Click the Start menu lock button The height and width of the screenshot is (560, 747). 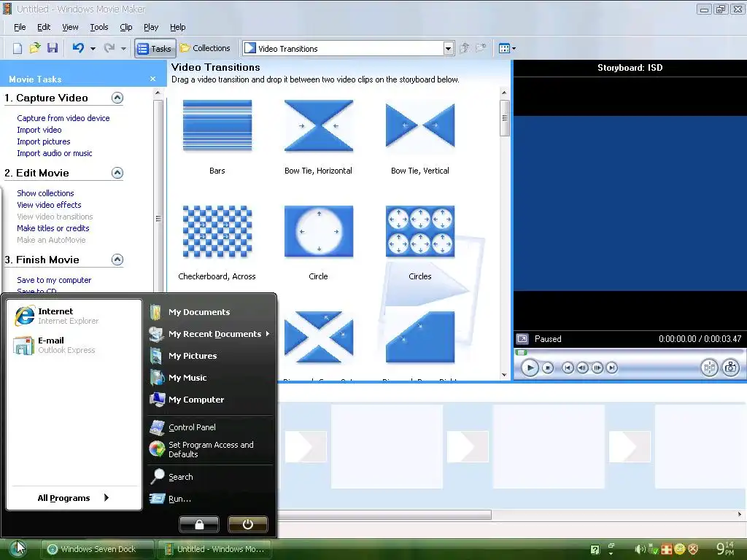[x=199, y=524]
